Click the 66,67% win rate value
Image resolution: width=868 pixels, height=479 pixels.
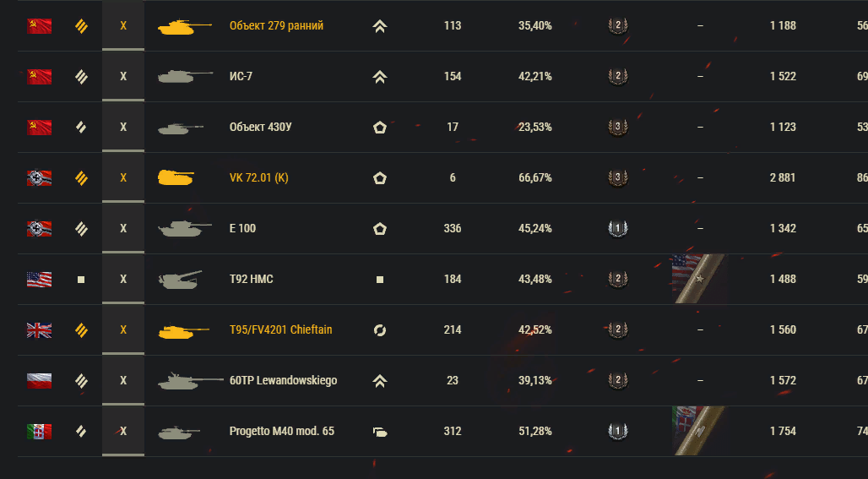pos(535,177)
